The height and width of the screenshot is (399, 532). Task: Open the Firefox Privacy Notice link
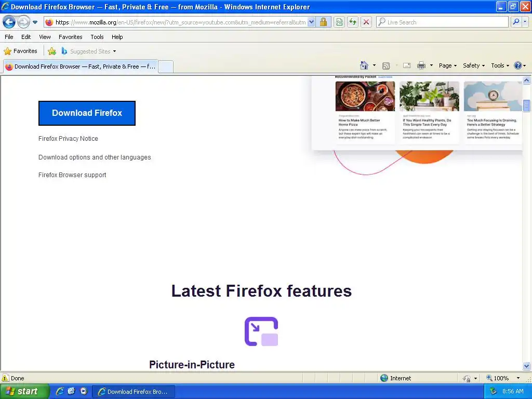tap(68, 138)
